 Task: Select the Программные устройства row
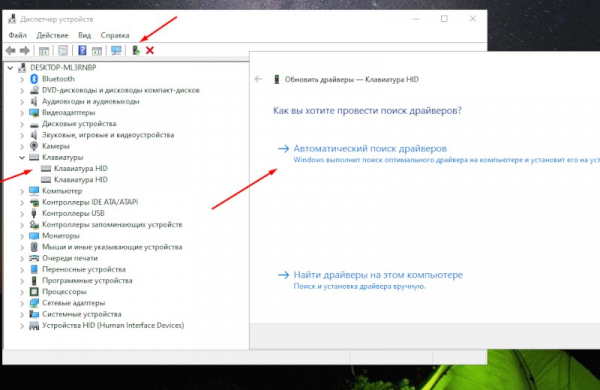pyautogui.click(x=87, y=281)
